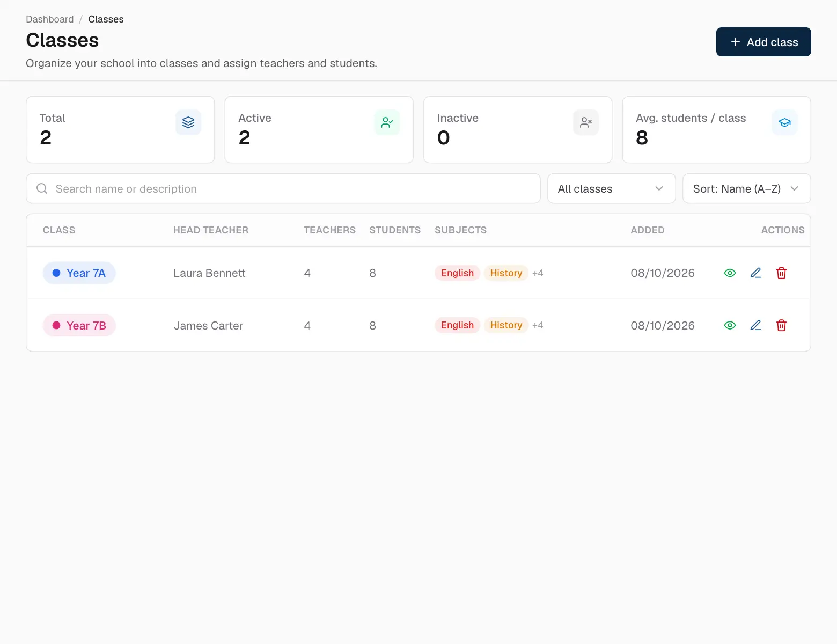The image size is (837, 644).
Task: View Year 7B class with eye icon
Action: tap(730, 325)
